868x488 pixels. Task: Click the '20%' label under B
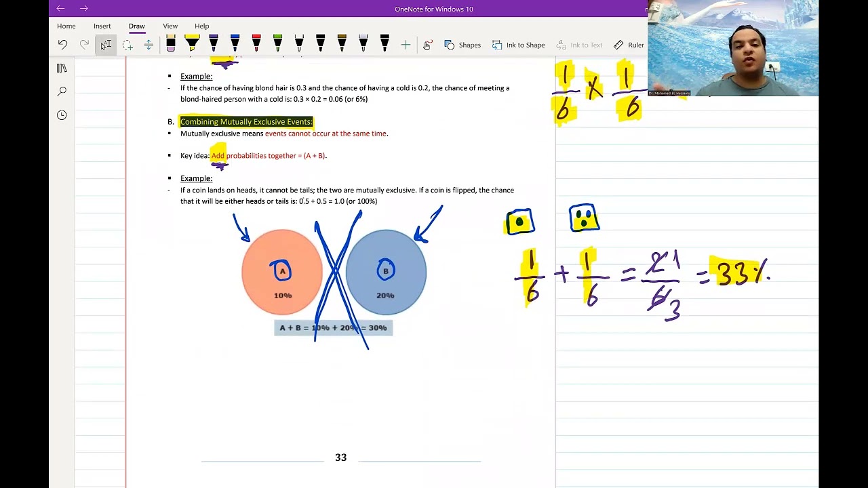tap(385, 296)
